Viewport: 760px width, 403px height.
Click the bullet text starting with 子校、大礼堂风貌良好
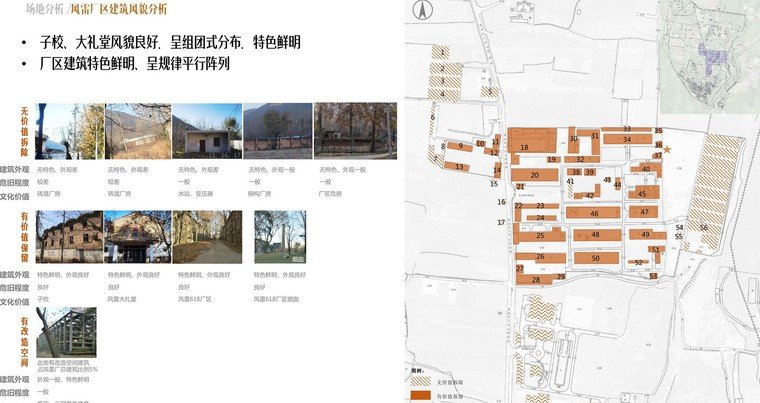170,43
